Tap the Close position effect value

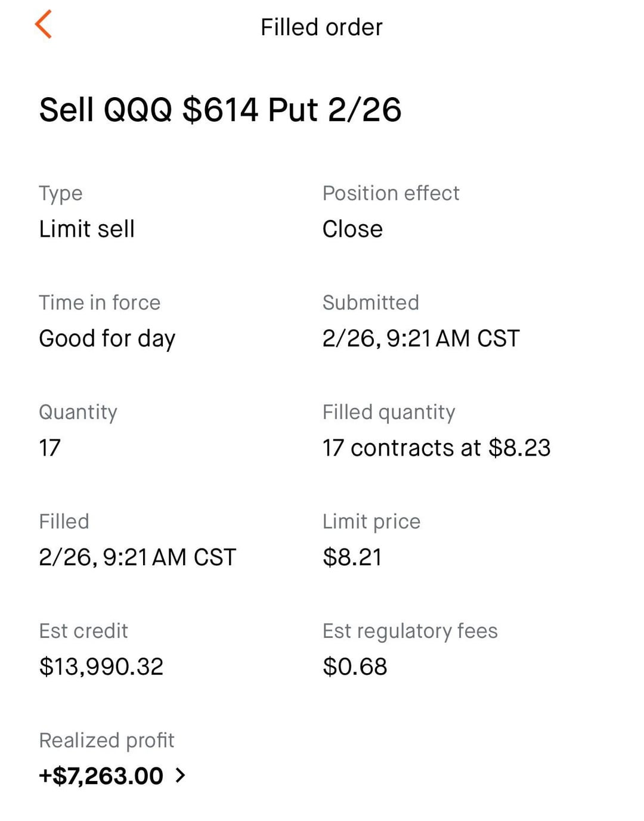(352, 229)
